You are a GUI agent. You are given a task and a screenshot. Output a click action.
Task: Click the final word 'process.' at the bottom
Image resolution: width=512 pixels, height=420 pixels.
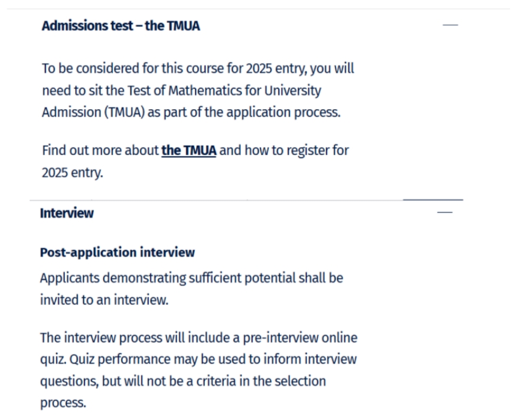[x=63, y=403]
